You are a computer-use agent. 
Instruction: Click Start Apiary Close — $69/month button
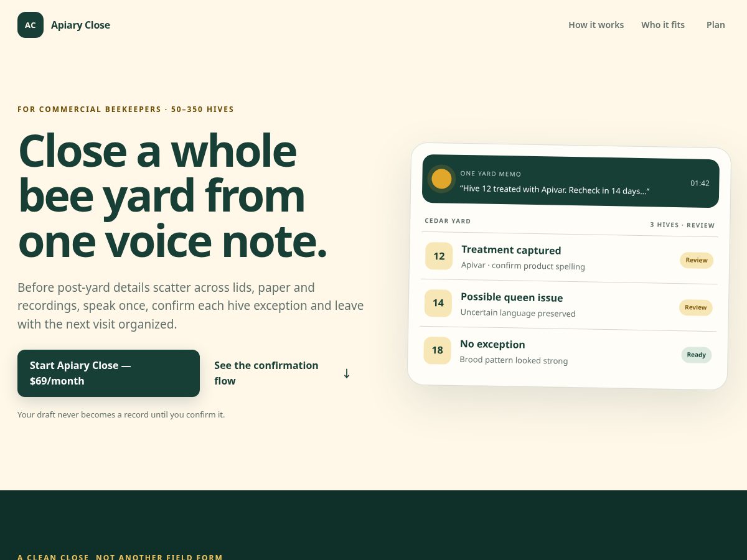pyautogui.click(x=108, y=373)
